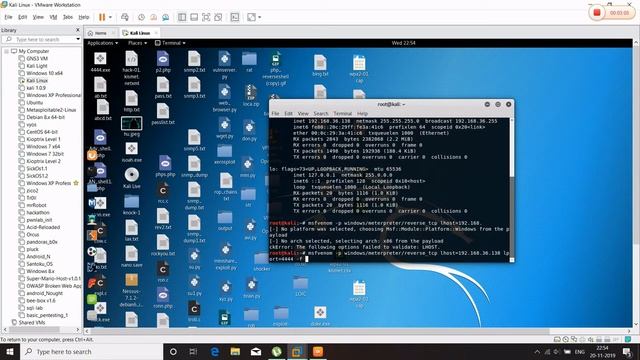Toggle the library sidebar view icon
Screen dimensions: 640x360
tap(182, 17)
